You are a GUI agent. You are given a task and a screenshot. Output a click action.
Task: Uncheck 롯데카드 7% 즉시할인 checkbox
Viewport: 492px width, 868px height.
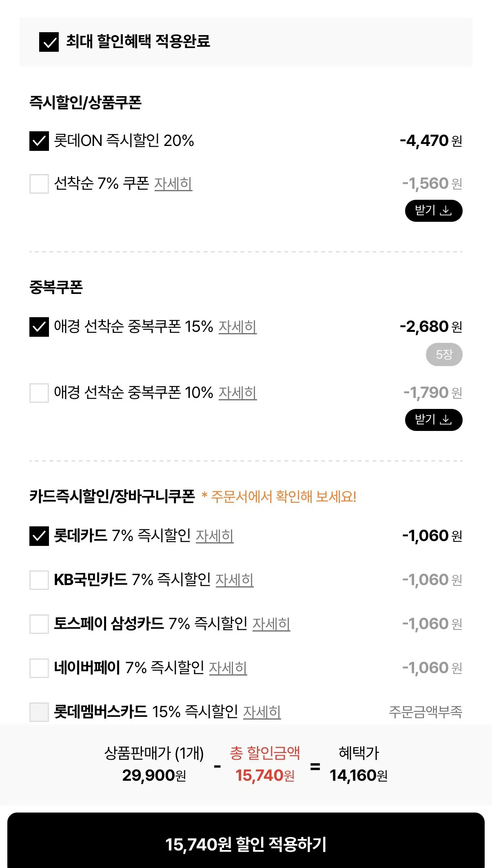coord(39,536)
